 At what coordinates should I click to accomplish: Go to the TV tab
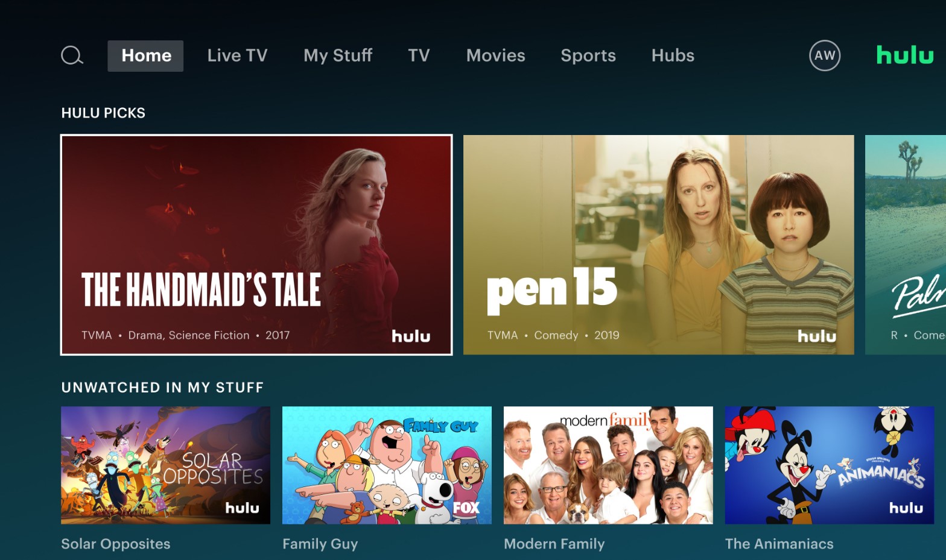pyautogui.click(x=419, y=55)
